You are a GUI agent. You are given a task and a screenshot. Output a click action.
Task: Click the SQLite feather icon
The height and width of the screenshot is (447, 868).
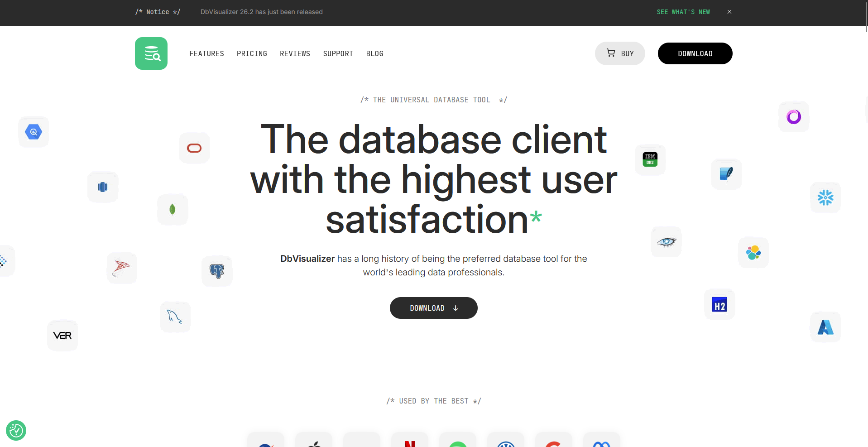coord(726,174)
